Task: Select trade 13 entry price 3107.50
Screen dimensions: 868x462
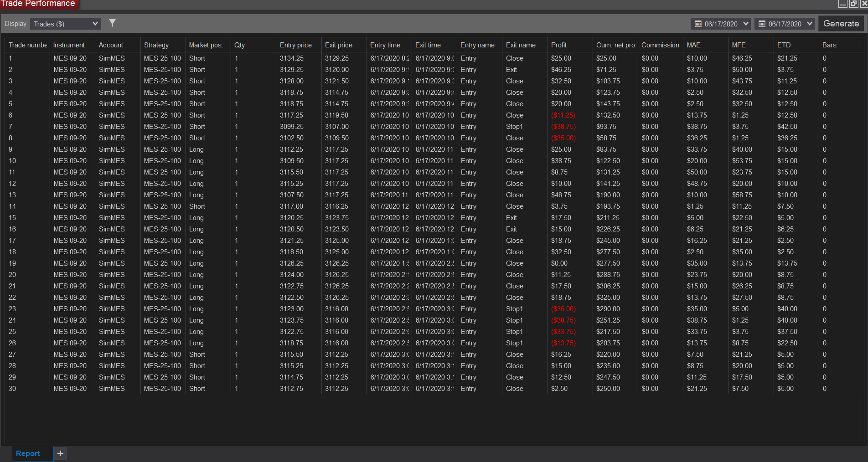Action: [292, 195]
